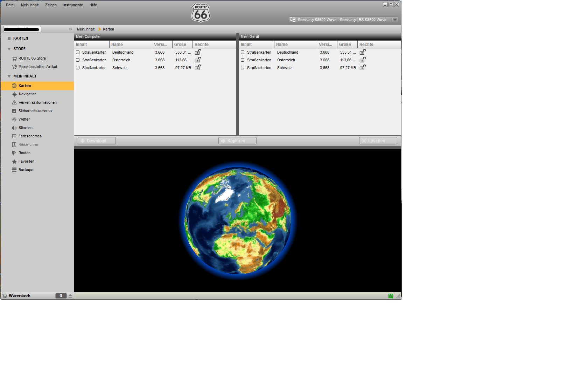The width and height of the screenshot is (588, 368).
Task: Click lock icon for Deutschland on Mein Computer
Action: pyautogui.click(x=198, y=52)
